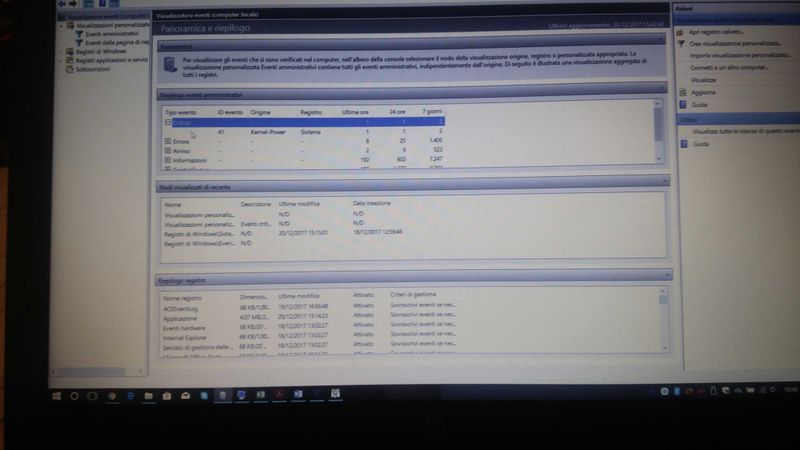The width and height of the screenshot is (800, 450).
Task: Click the Visualizzazioni personalizzate folder icon
Action: pyautogui.click(x=70, y=25)
